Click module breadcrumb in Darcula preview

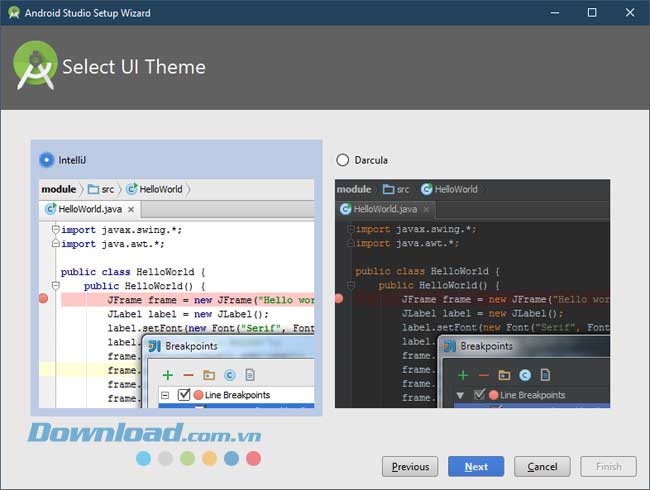pos(354,189)
